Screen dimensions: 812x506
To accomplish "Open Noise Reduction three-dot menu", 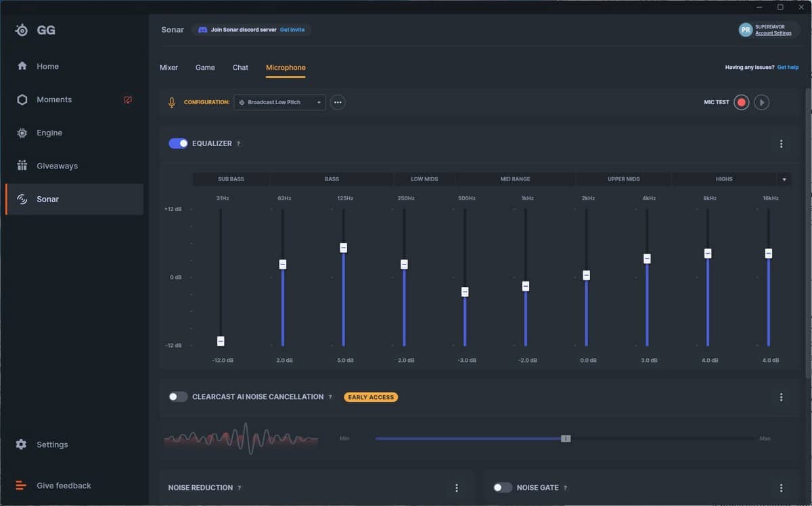I will coord(457,488).
